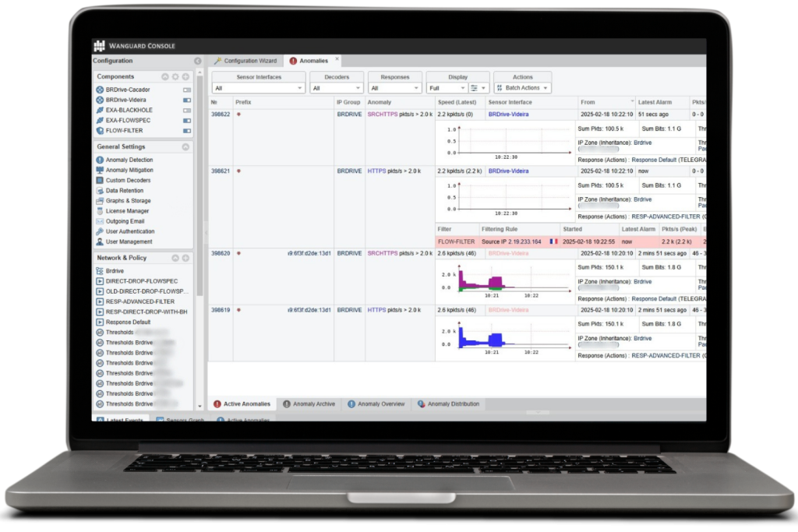Viewport: 798px width, 532px height.
Task: Toggle the EXA-BLACKHOLE enable switch
Action: (x=187, y=111)
